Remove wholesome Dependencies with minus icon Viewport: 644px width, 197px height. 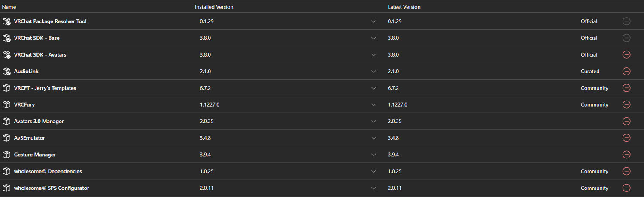pyautogui.click(x=626, y=171)
